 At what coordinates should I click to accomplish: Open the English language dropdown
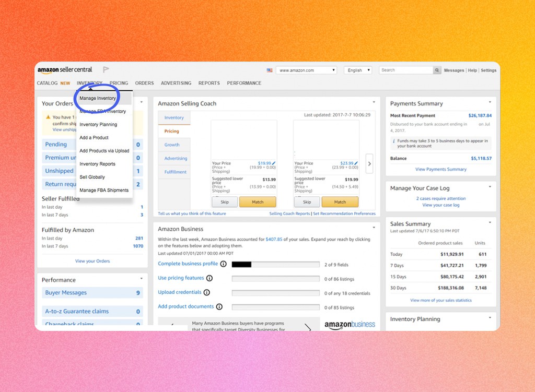point(358,70)
